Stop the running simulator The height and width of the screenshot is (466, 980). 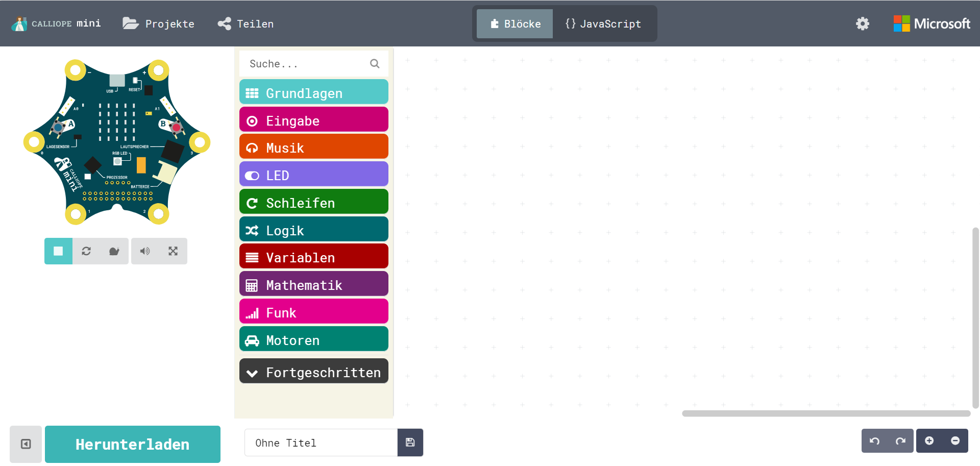tap(58, 251)
